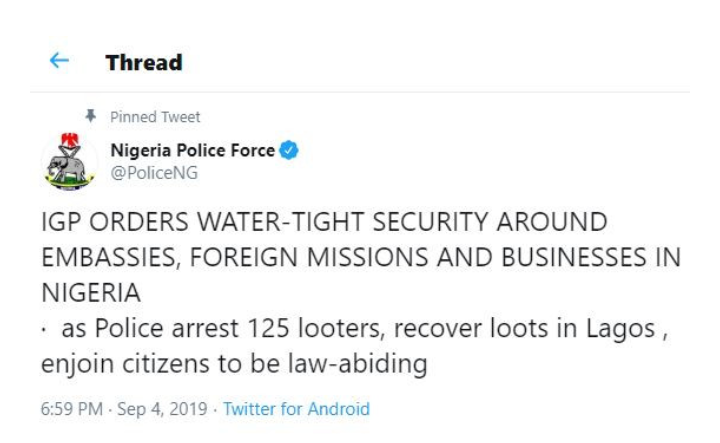The width and height of the screenshot is (720, 443).
Task: Click the Pinned Tweet label
Action: (x=155, y=117)
